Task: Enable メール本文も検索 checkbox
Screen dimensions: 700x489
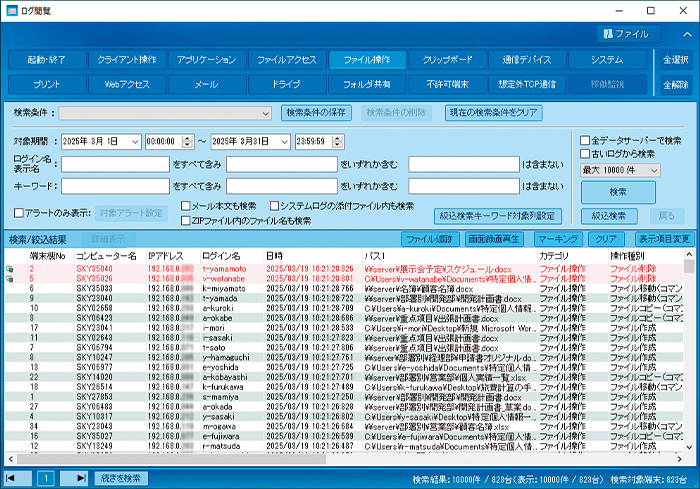Action: coord(185,206)
